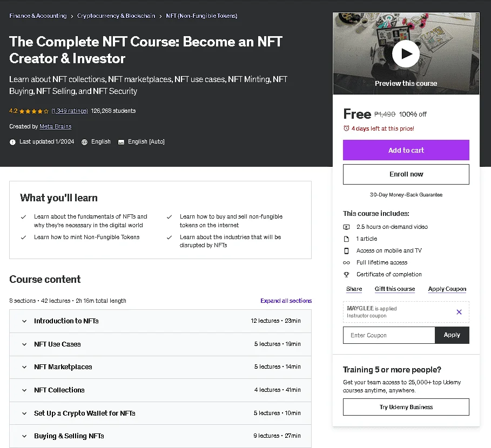The height and width of the screenshot is (448, 491).
Task: Click the article document icon
Action: [346, 239]
